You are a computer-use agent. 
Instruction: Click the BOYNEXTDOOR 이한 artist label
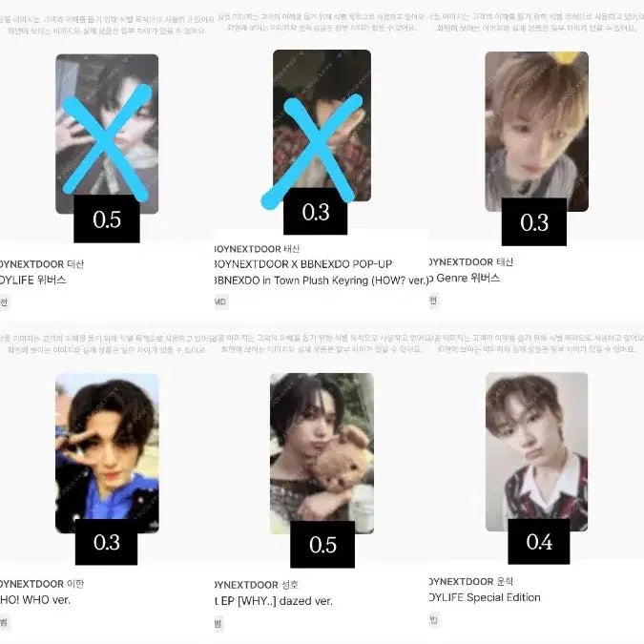pyautogui.click(x=42, y=584)
